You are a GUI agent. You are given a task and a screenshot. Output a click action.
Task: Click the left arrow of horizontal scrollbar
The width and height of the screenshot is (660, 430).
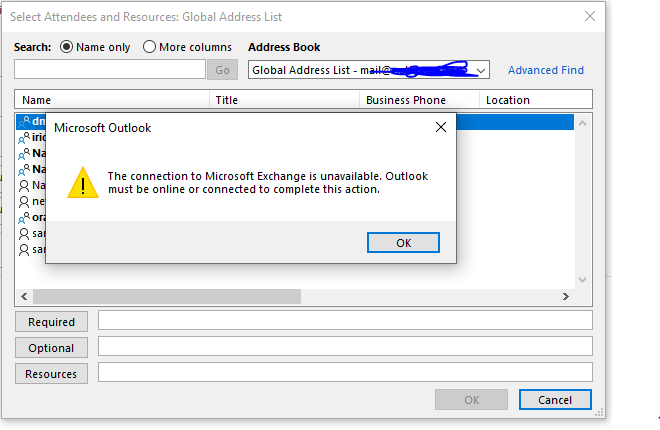click(24, 297)
